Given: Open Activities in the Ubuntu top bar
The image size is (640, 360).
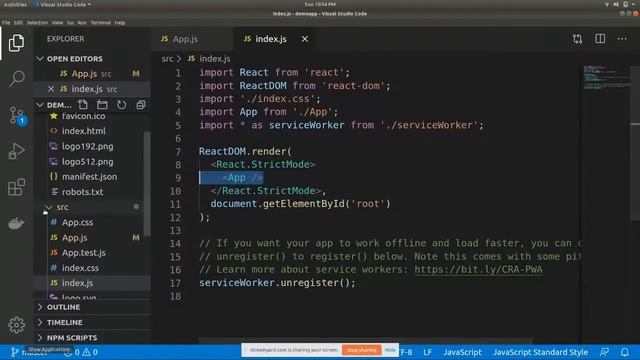Looking at the screenshot, I should (x=15, y=4).
